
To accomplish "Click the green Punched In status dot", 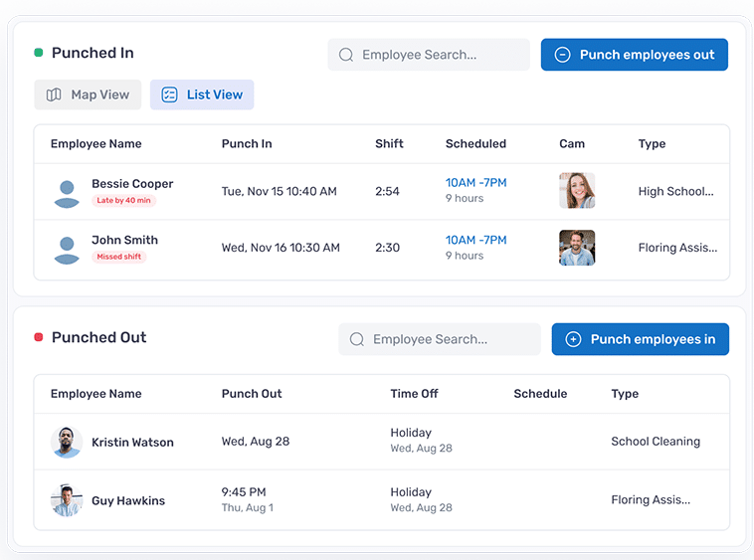I will pyautogui.click(x=39, y=53).
